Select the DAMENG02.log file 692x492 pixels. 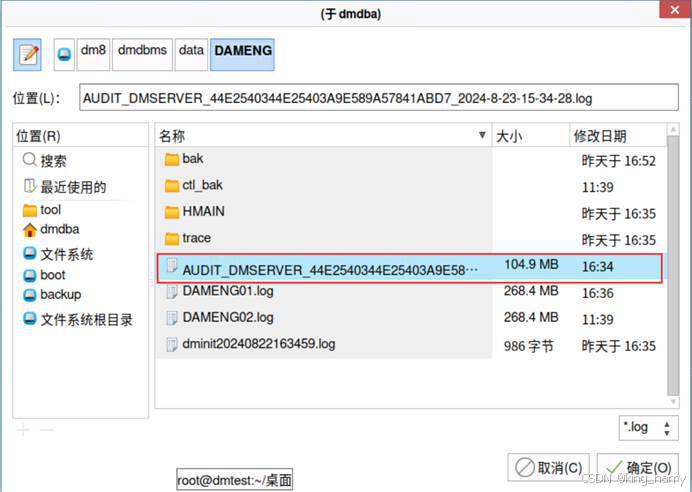click(411, 318)
